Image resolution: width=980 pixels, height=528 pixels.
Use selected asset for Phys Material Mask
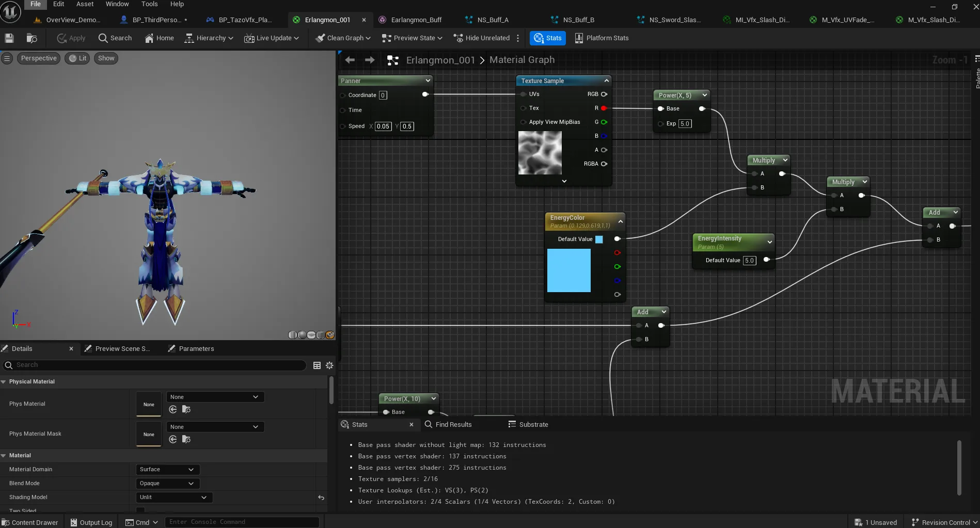173,439
